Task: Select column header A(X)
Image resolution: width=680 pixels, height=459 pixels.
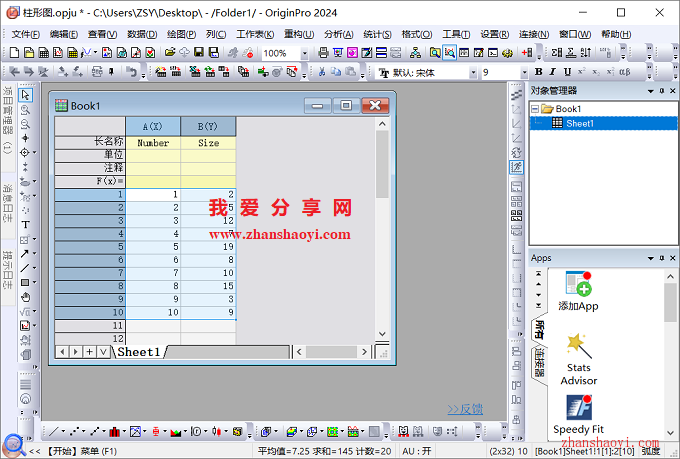Action: 153,126
